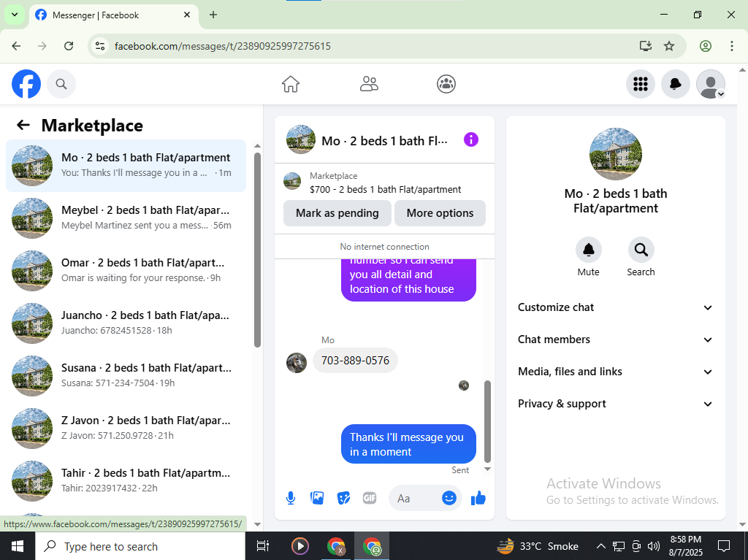Screen dimensions: 748x560
Task: Expand the Chat members section
Action: tap(615, 340)
